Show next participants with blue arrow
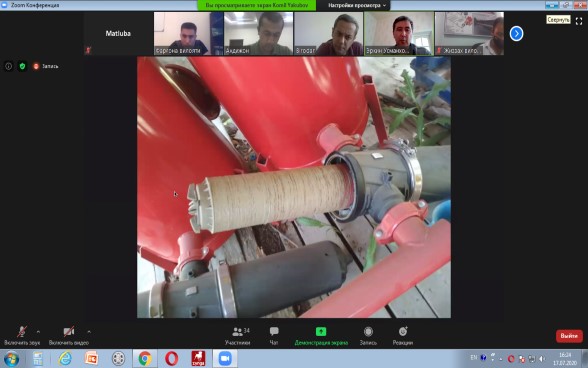Viewport: 588px width, 368px height. click(516, 33)
